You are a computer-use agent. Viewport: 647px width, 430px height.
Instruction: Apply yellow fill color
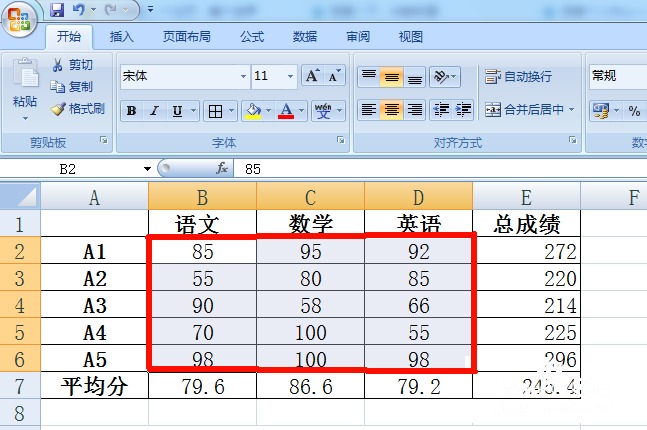pos(253,111)
